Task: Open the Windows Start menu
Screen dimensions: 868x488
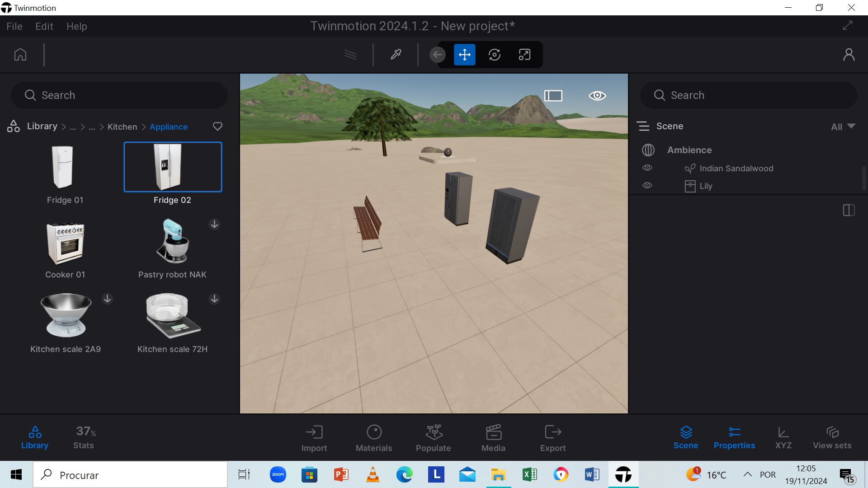Action: (16, 474)
